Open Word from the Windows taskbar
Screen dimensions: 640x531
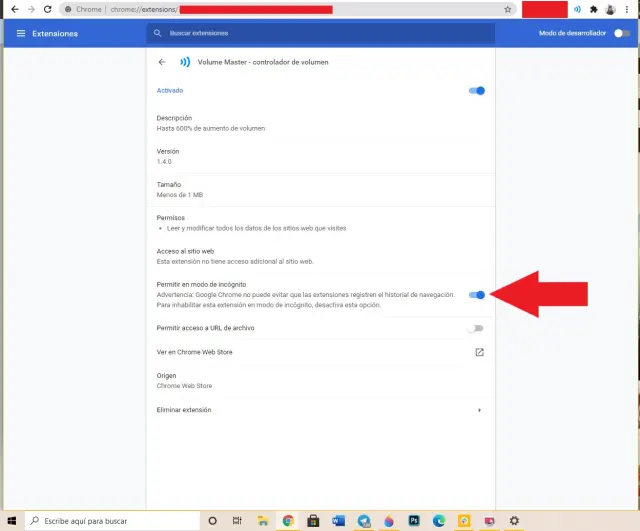(x=338, y=521)
